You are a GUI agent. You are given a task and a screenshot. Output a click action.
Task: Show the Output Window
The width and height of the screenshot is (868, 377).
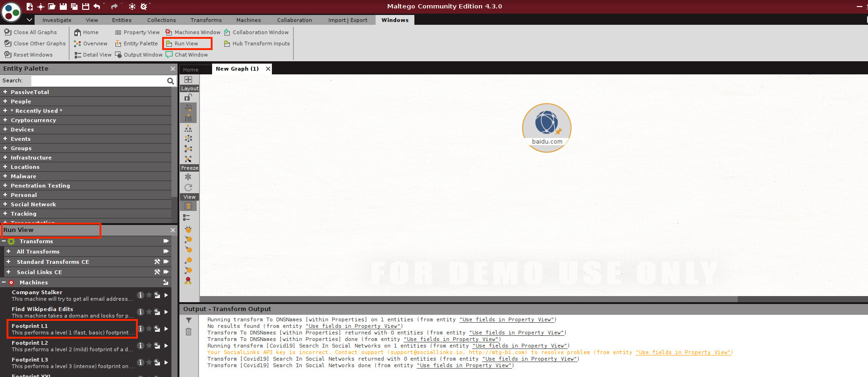click(x=139, y=55)
